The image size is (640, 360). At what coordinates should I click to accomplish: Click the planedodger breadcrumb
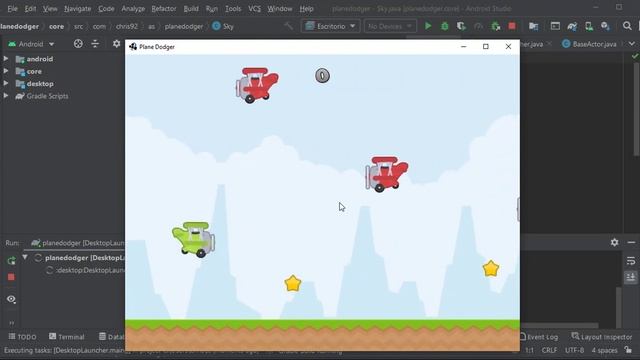(184, 26)
